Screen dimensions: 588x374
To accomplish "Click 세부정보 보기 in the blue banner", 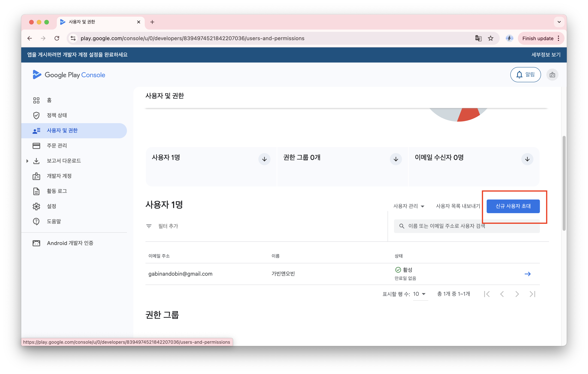I will pos(546,55).
